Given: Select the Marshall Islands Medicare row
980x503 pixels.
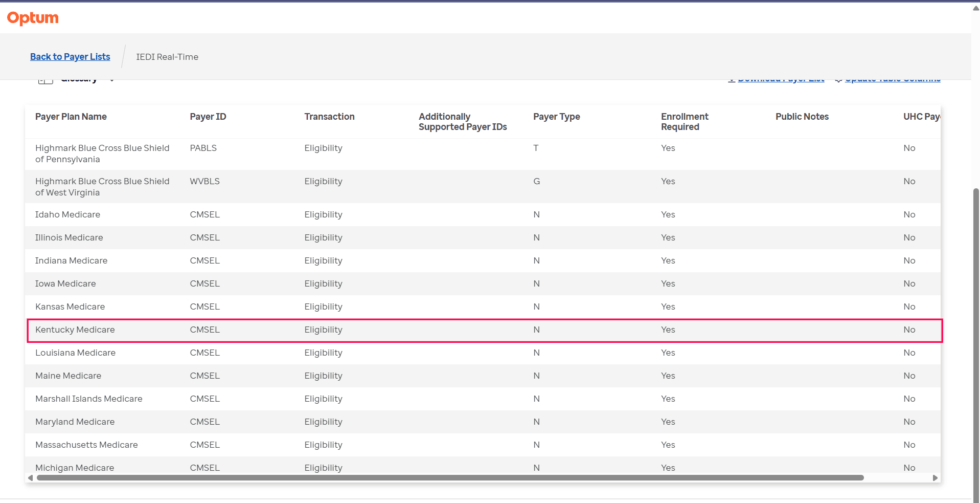Looking at the screenshot, I should pos(89,399).
